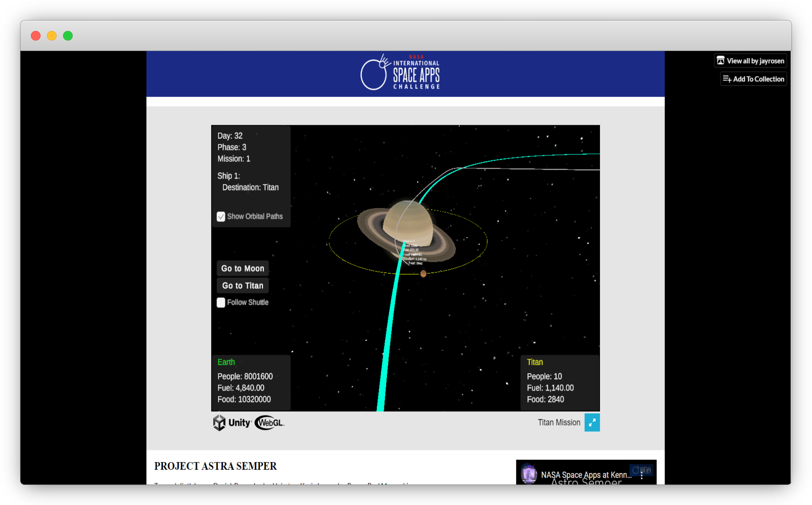The height and width of the screenshot is (505, 812).
Task: Click the Titan Mission game title
Action: pos(559,423)
